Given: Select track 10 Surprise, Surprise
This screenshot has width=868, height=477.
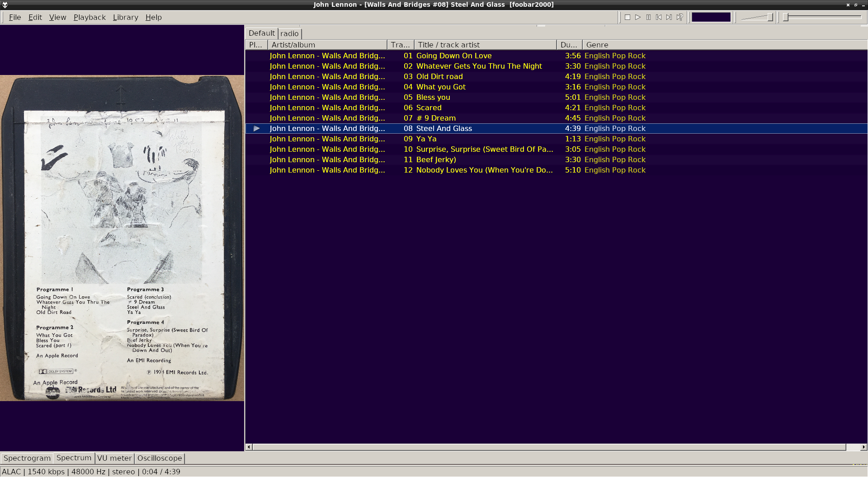Looking at the screenshot, I should coord(556,149).
